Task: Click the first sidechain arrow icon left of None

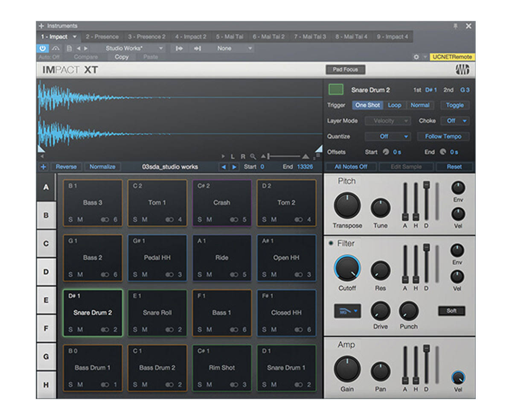Action: click(x=180, y=49)
